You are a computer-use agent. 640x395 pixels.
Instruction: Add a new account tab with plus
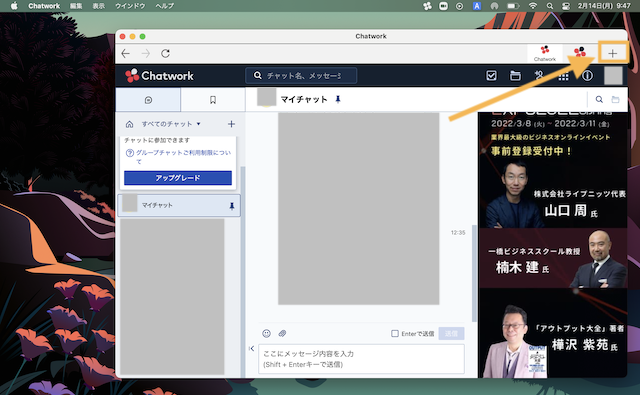(x=612, y=53)
